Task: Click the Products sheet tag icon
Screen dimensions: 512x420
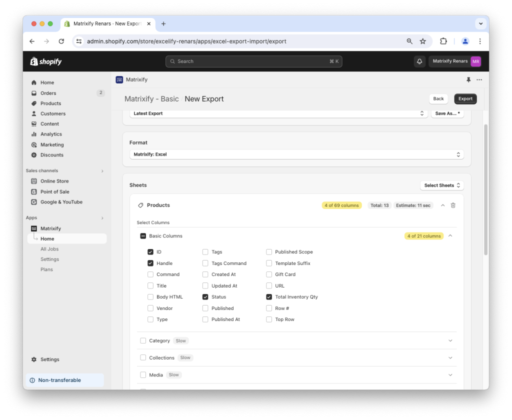Action: click(x=141, y=205)
